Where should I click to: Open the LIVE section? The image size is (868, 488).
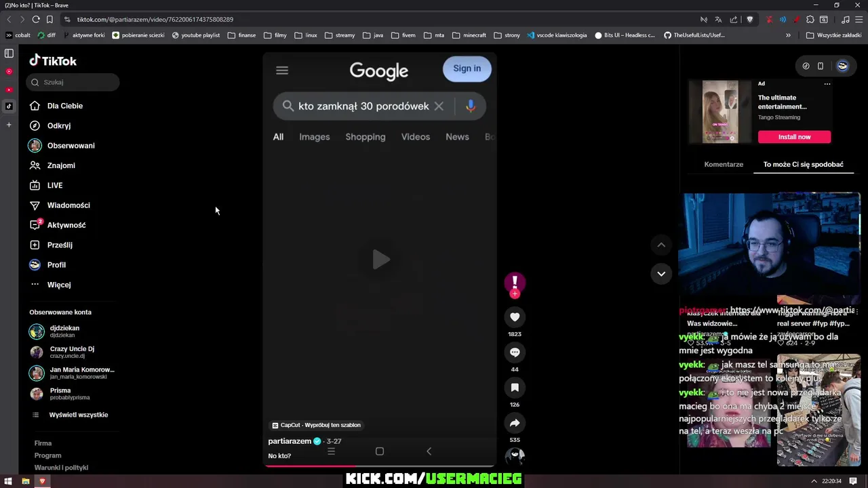(55, 185)
